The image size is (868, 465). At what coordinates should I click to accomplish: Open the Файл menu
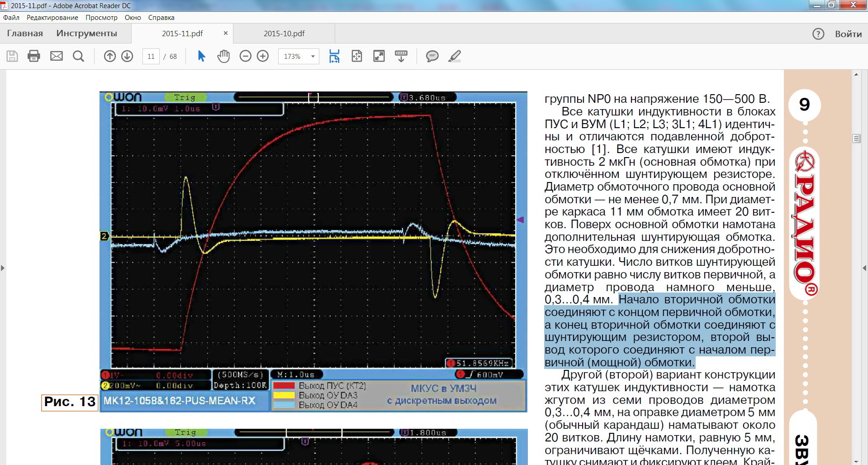click(x=11, y=18)
